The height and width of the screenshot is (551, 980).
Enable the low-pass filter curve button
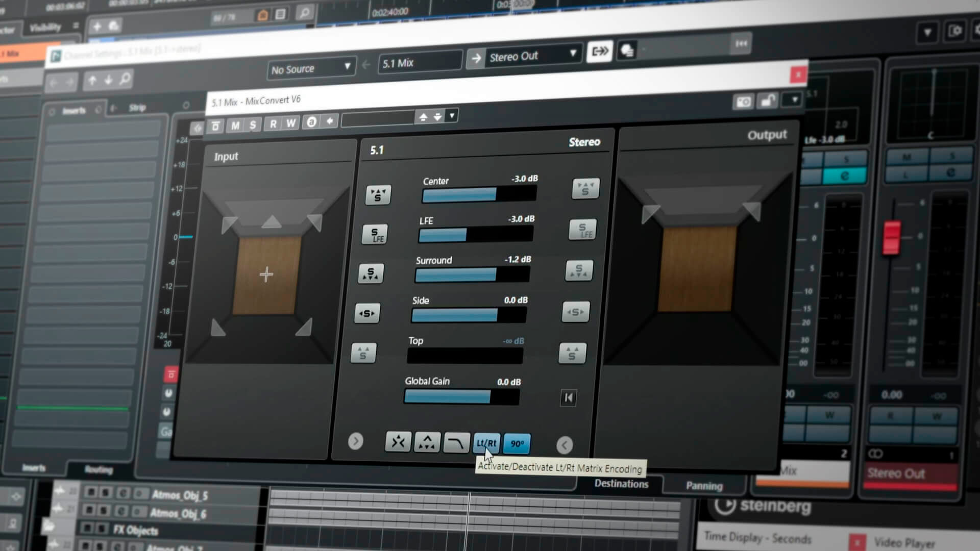click(456, 443)
